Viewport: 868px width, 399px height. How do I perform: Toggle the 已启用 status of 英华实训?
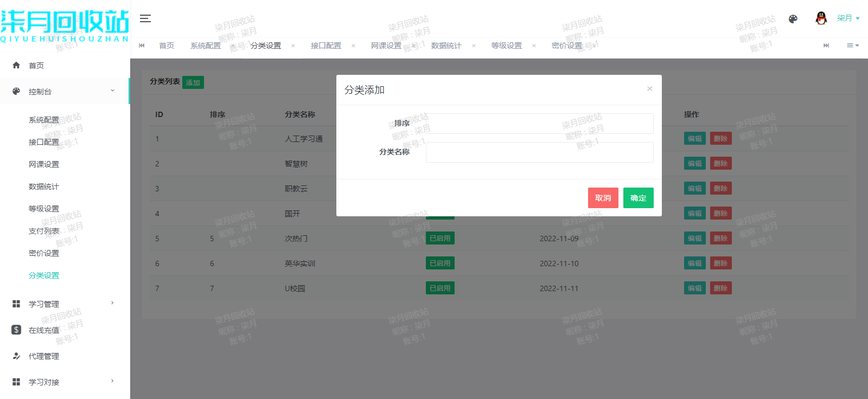[440, 263]
